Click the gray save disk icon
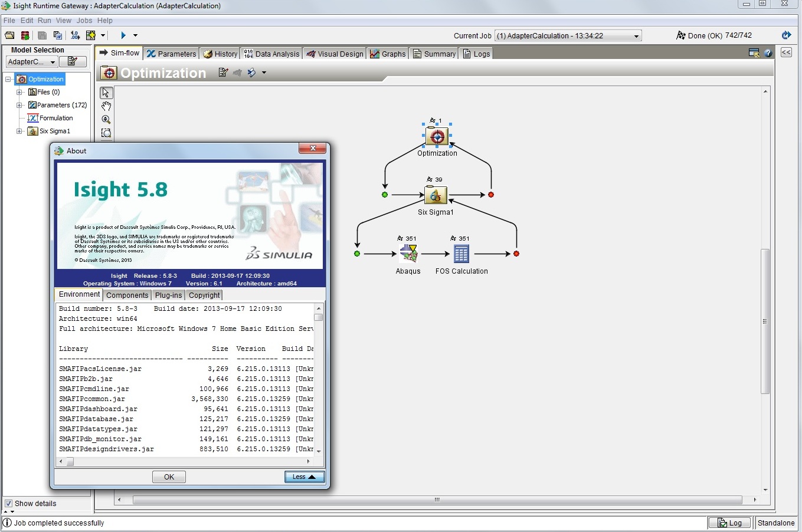 click(x=42, y=35)
